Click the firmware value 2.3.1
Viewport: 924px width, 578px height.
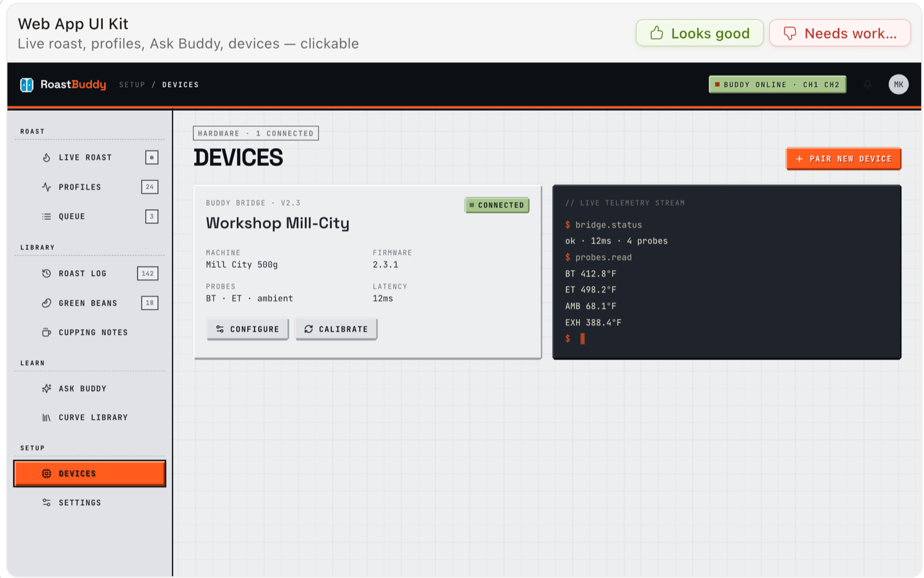click(385, 265)
